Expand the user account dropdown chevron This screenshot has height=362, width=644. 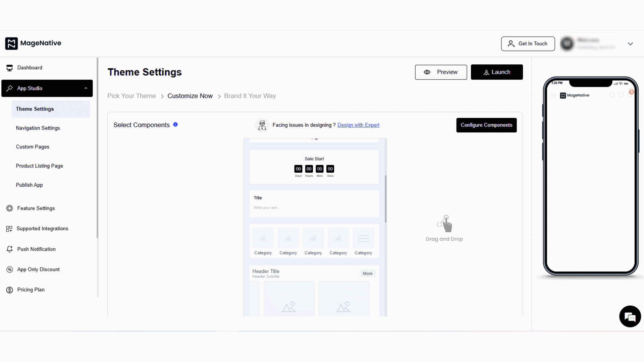pos(630,44)
